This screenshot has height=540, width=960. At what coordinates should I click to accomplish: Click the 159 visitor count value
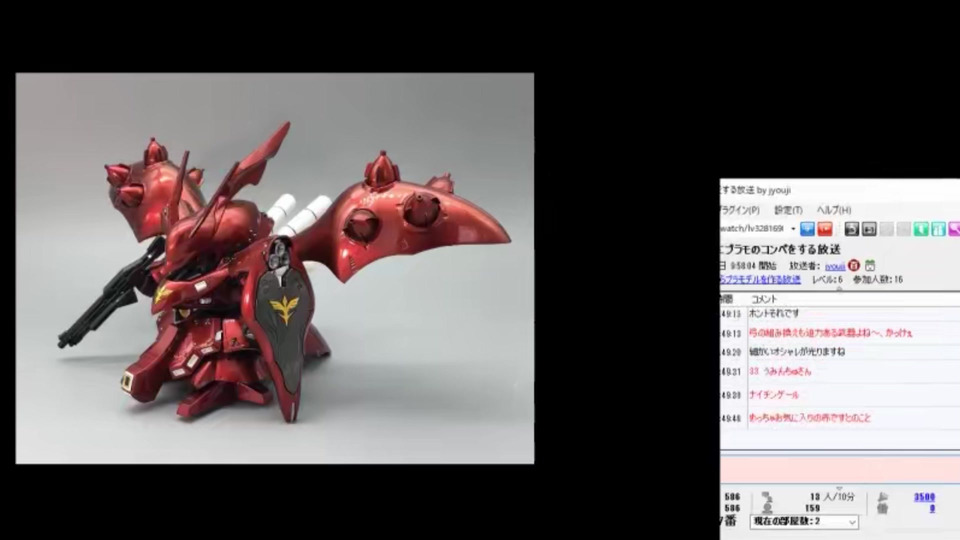click(812, 508)
